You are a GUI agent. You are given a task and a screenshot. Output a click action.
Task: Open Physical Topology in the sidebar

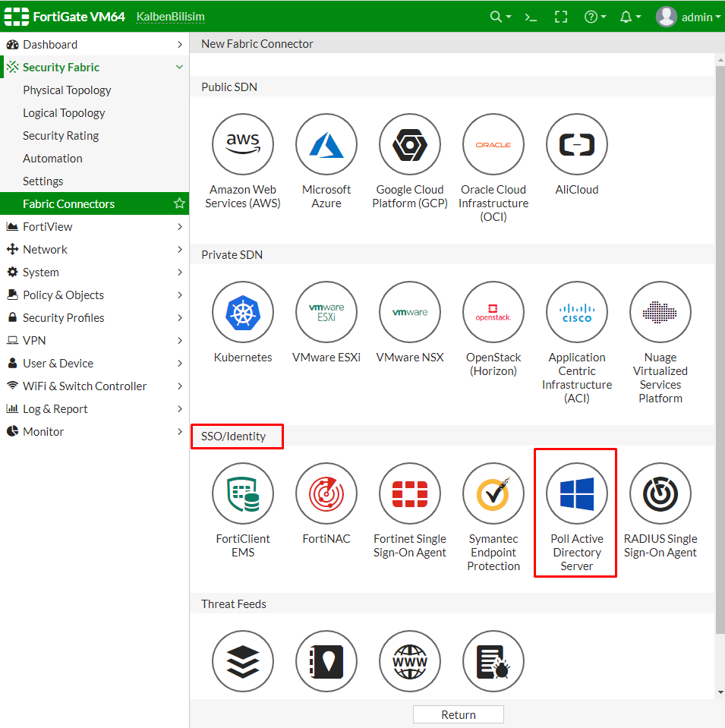pos(94,90)
